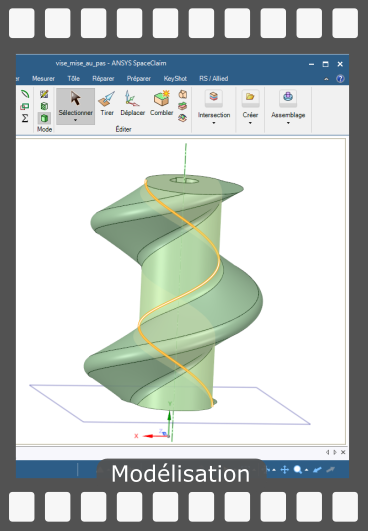
Task: Choose the Combler fill tool
Action: coord(161,104)
